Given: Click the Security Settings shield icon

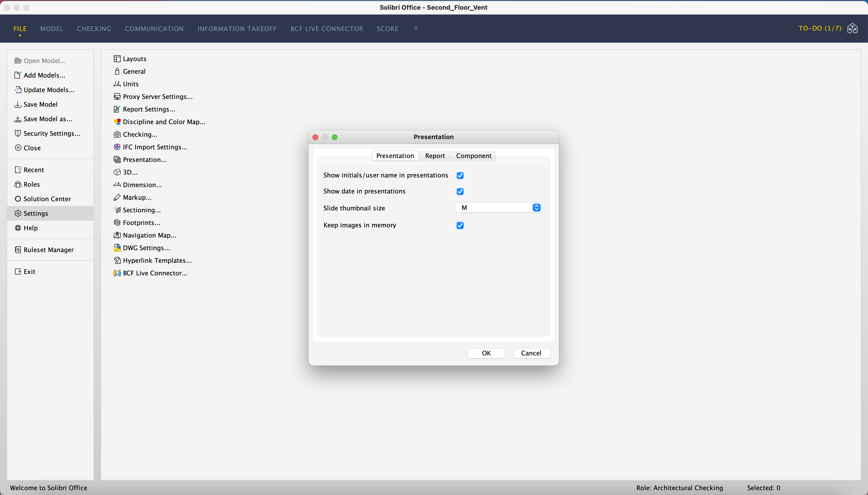Looking at the screenshot, I should [x=18, y=133].
